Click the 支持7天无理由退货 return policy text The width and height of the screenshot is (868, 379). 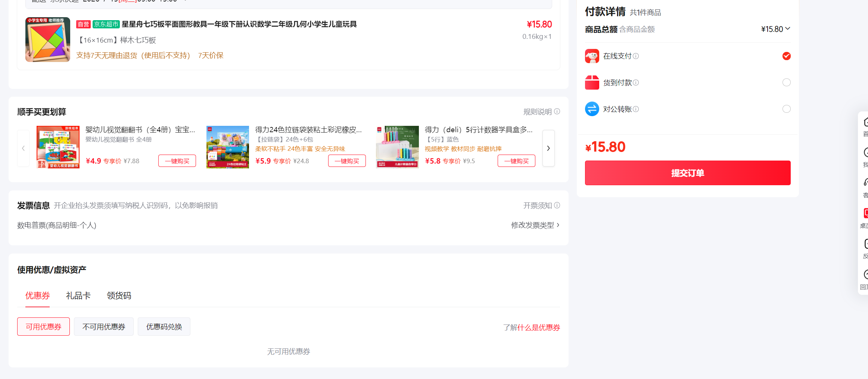tap(133, 55)
